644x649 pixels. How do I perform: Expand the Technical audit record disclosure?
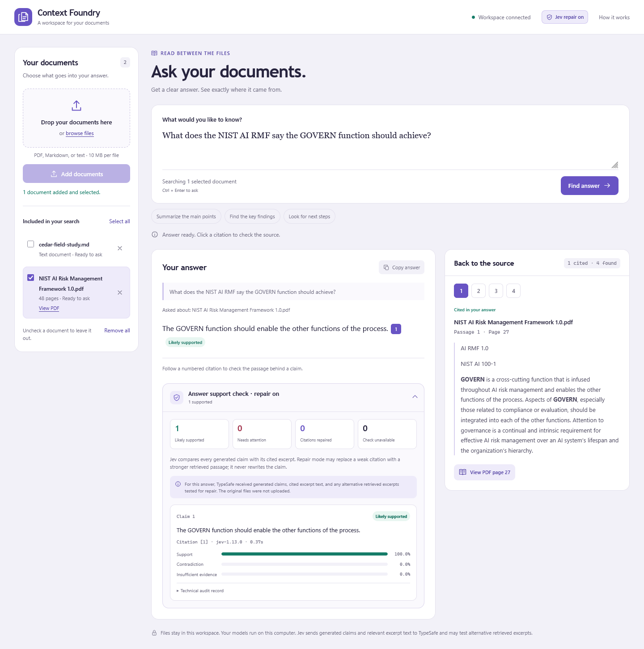[x=200, y=591]
